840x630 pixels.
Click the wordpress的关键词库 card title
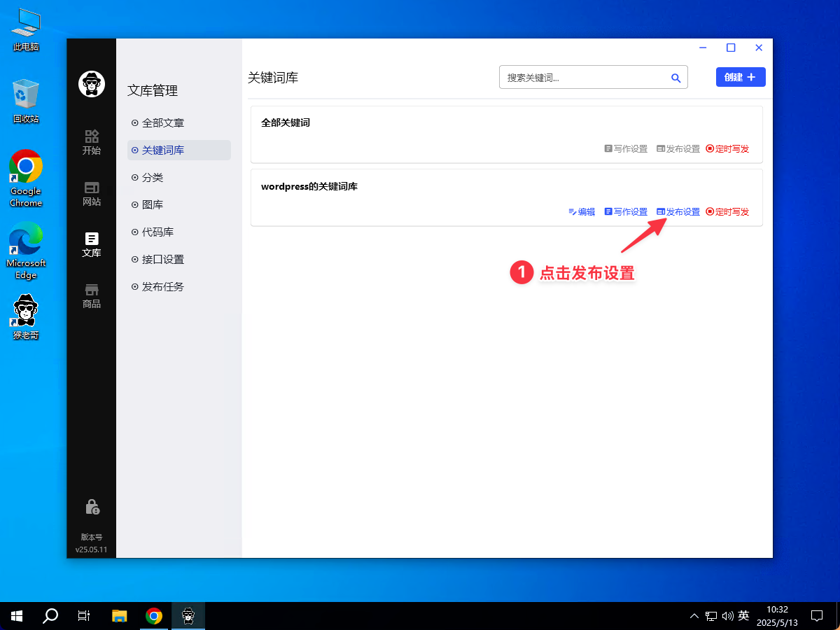pyautogui.click(x=309, y=187)
